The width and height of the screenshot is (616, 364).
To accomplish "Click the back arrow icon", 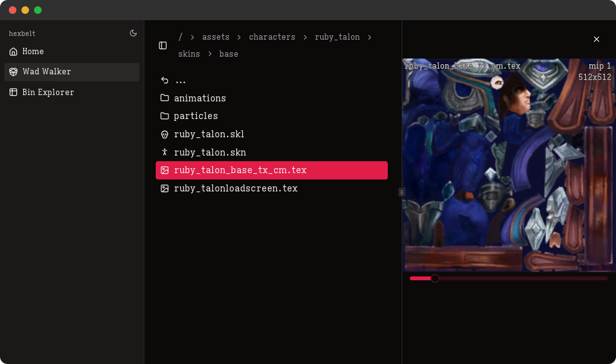I will pyautogui.click(x=165, y=81).
